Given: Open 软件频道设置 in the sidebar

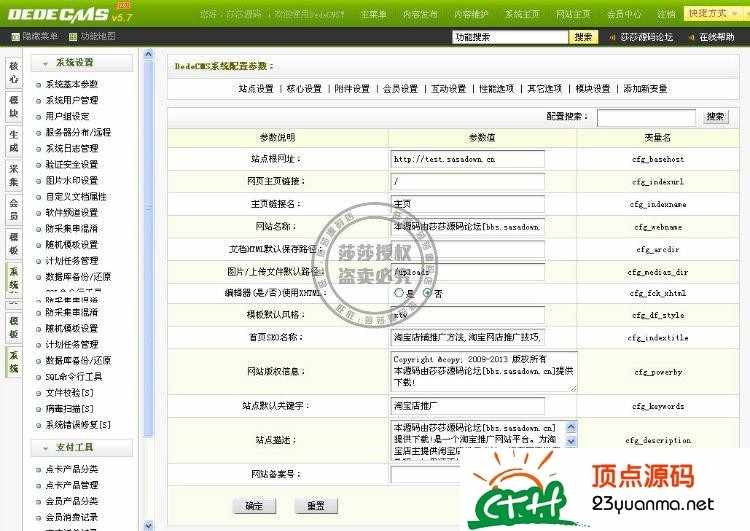Looking at the screenshot, I should [71, 212].
